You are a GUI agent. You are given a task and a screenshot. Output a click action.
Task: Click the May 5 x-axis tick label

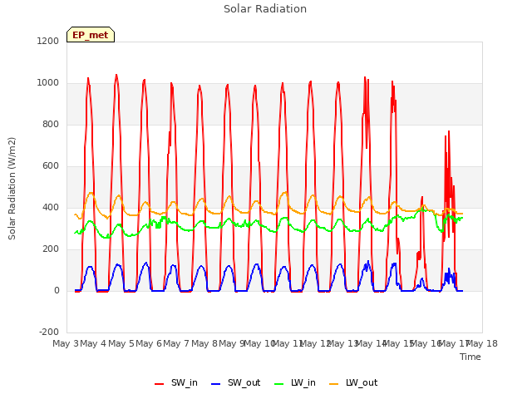pyautogui.click(x=121, y=343)
